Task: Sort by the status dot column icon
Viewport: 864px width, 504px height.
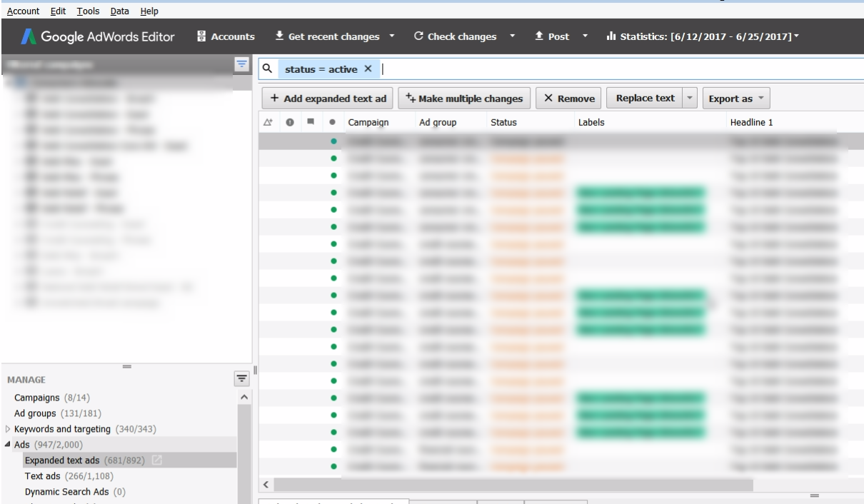Action: [x=333, y=123]
